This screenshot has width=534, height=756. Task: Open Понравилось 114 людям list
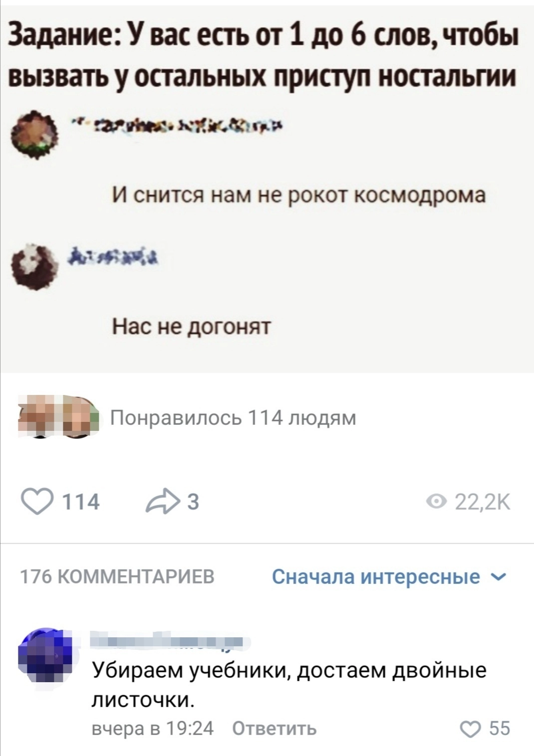click(x=233, y=417)
